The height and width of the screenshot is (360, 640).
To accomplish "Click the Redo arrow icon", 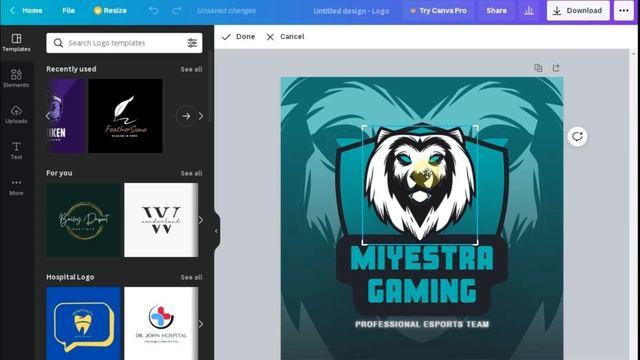I will click(x=177, y=11).
